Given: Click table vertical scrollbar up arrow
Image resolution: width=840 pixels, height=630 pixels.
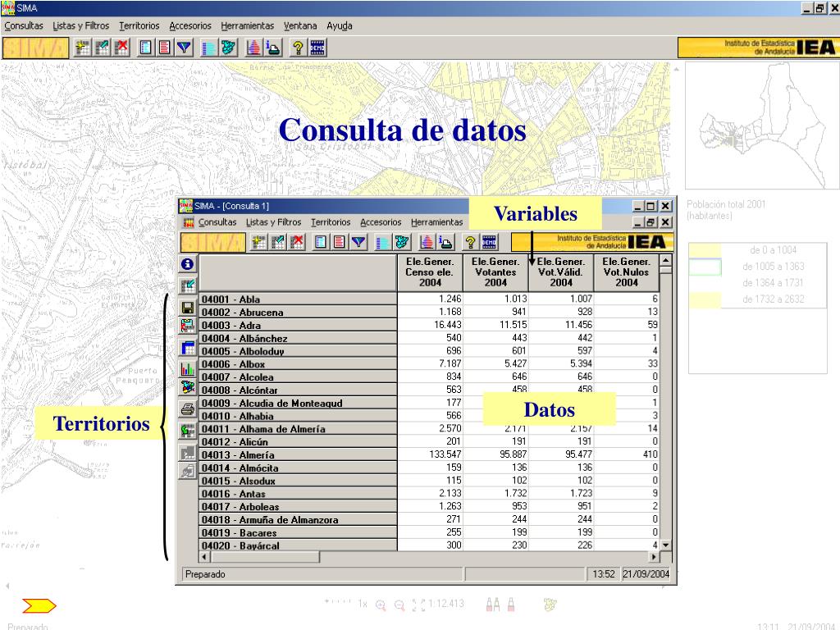Looking at the screenshot, I should tap(665, 260).
